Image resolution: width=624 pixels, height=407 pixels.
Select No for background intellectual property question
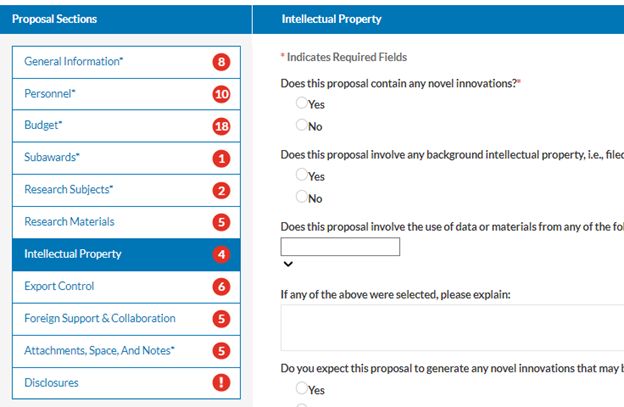301,197
